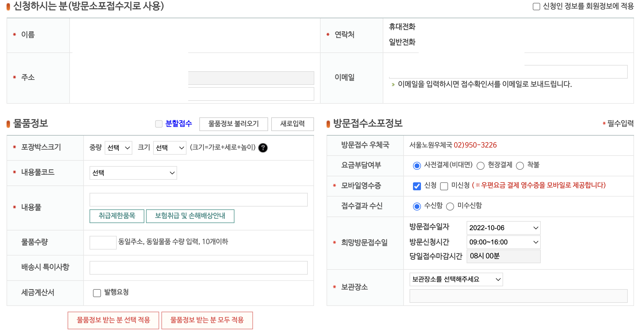Choose the 착불 payment option

click(x=520, y=166)
